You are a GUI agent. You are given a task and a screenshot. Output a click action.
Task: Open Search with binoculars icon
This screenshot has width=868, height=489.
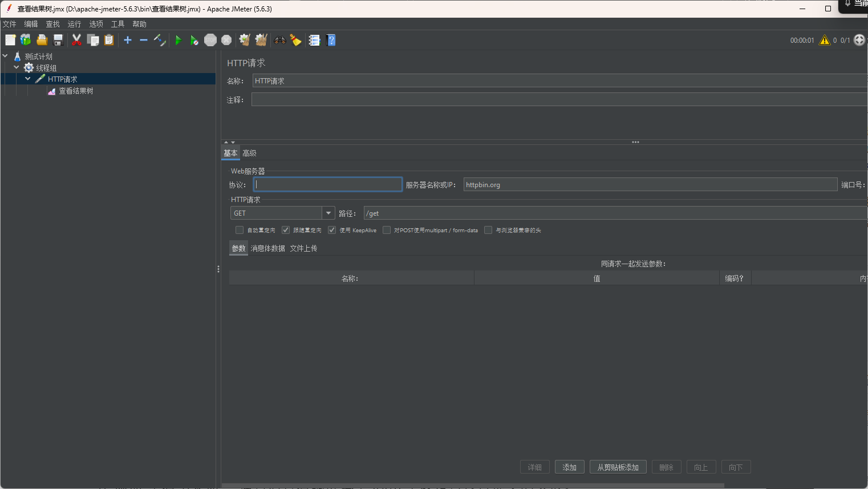click(x=280, y=40)
